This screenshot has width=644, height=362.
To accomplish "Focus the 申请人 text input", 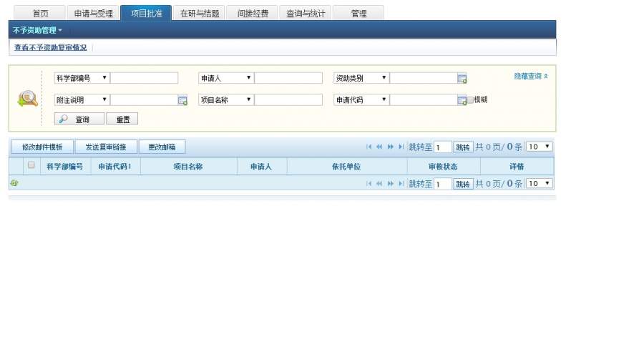I will click(x=288, y=78).
